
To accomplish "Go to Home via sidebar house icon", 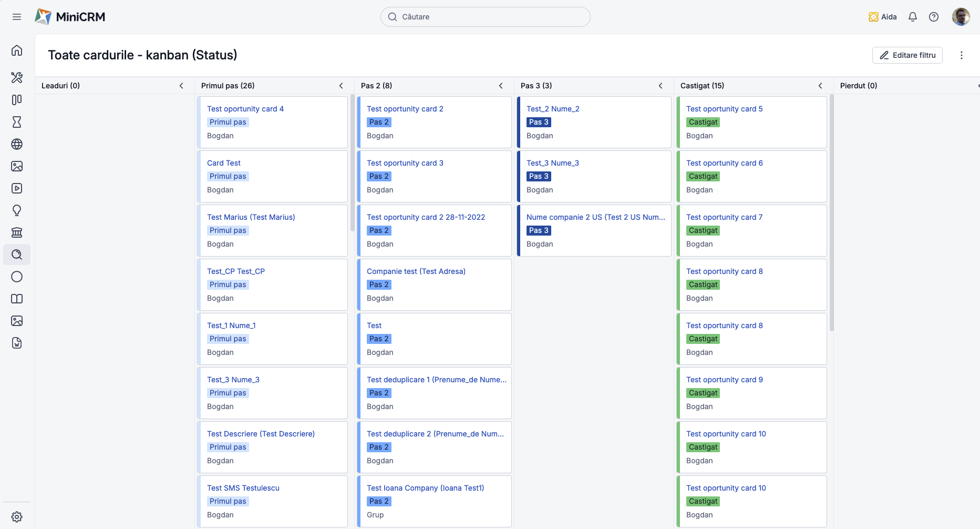I will [17, 50].
